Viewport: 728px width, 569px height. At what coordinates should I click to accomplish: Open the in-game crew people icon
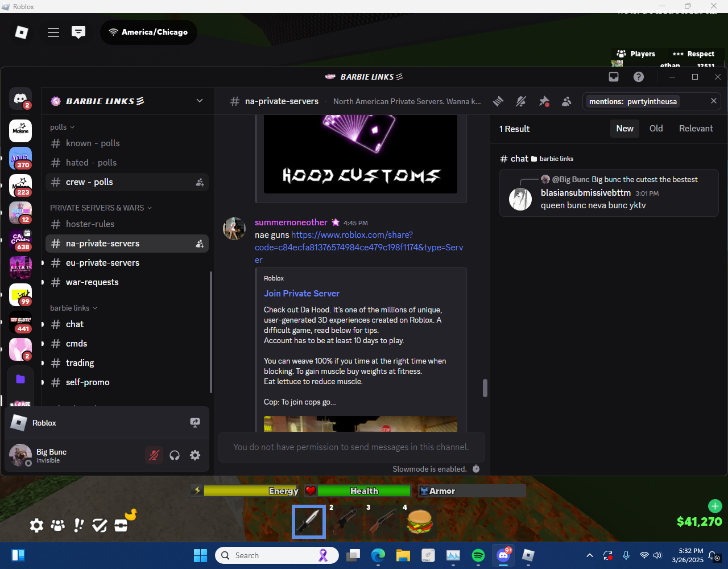point(57,525)
